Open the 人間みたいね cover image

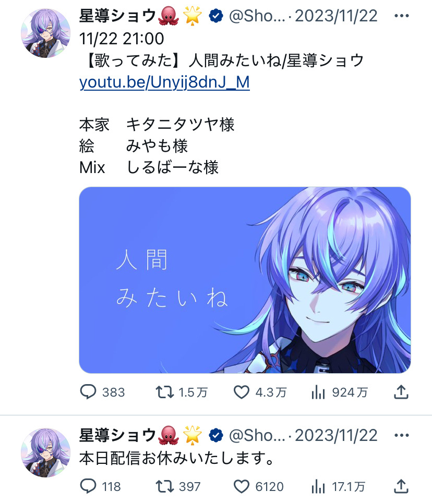[245, 280]
